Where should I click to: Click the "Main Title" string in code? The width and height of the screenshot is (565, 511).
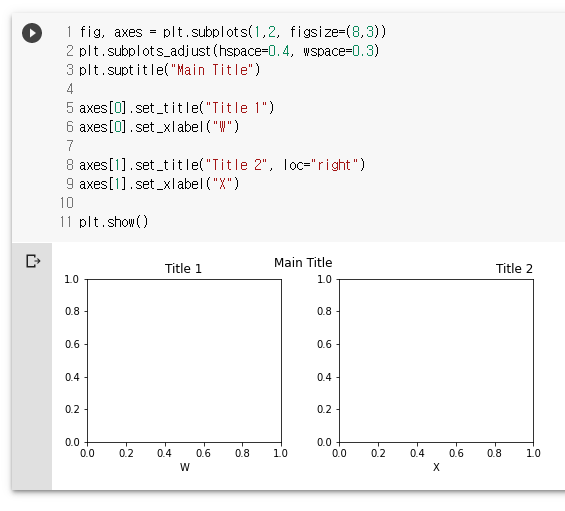click(x=213, y=70)
